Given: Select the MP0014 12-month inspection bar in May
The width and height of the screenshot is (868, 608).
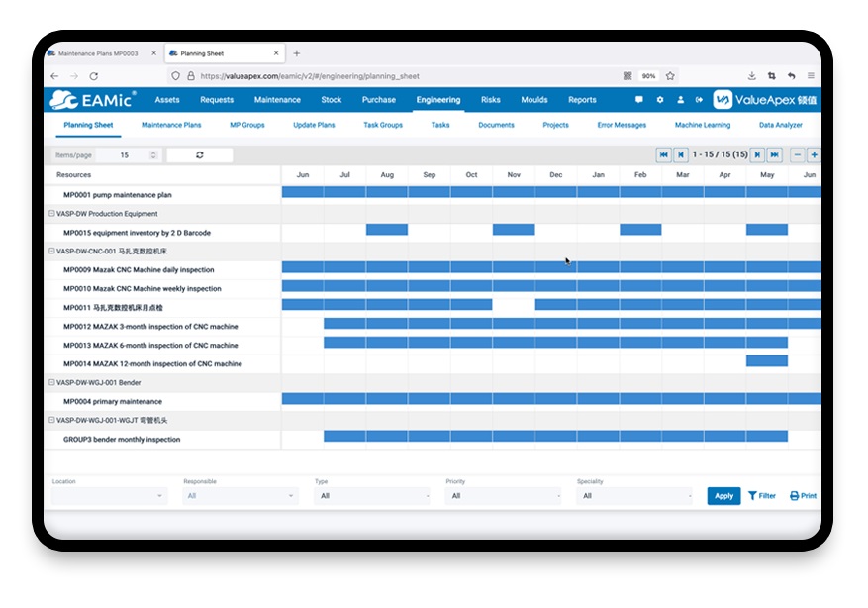Looking at the screenshot, I should coord(767,362).
